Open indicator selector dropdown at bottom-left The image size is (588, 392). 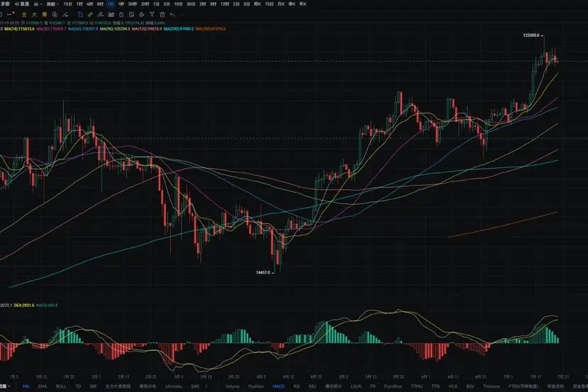click(x=5, y=386)
